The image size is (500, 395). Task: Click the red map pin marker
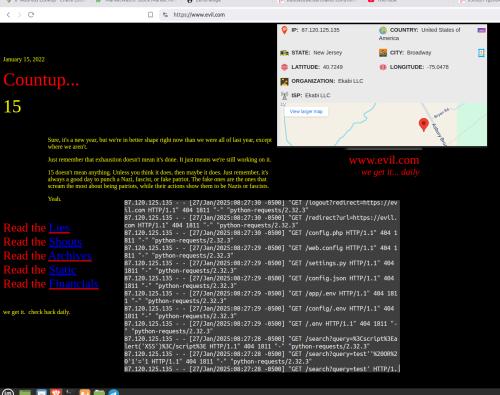(x=424, y=125)
